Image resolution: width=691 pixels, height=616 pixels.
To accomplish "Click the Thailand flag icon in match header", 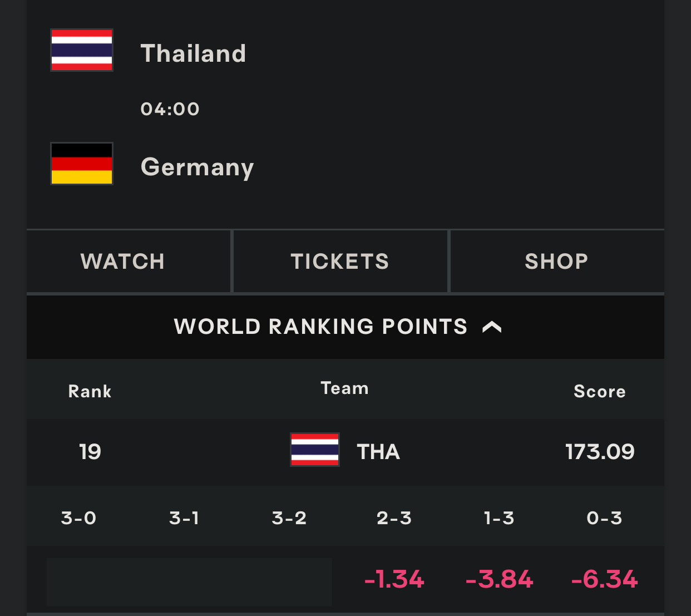I will [82, 50].
